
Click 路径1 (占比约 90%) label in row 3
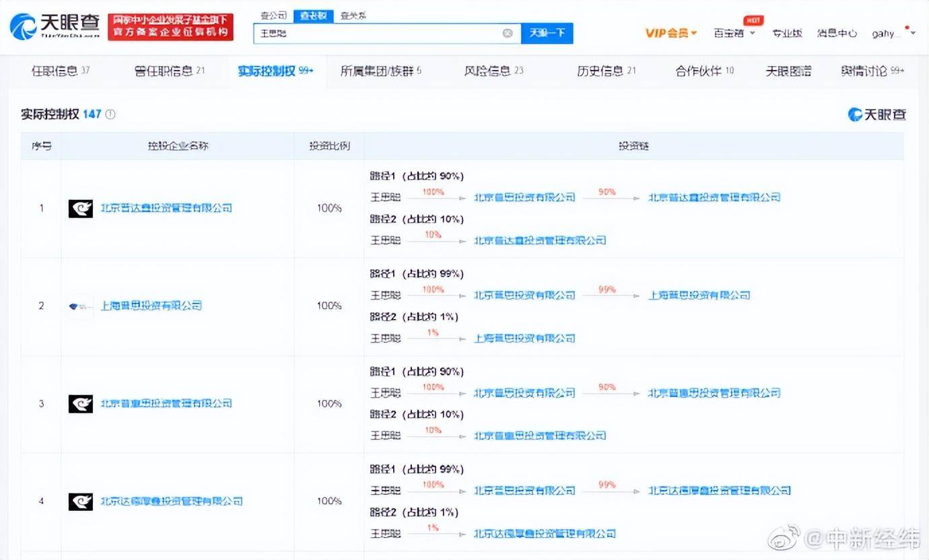417,372
